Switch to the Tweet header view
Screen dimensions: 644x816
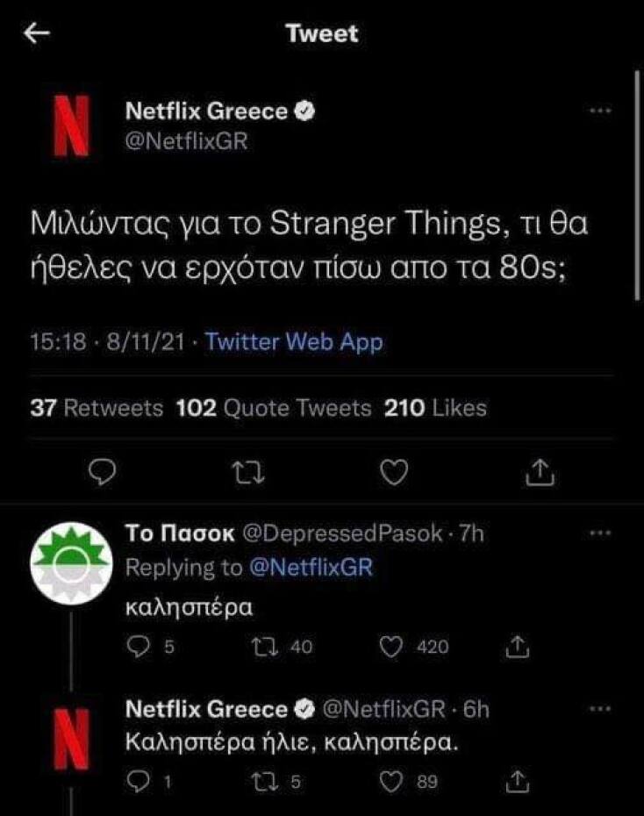tap(321, 34)
